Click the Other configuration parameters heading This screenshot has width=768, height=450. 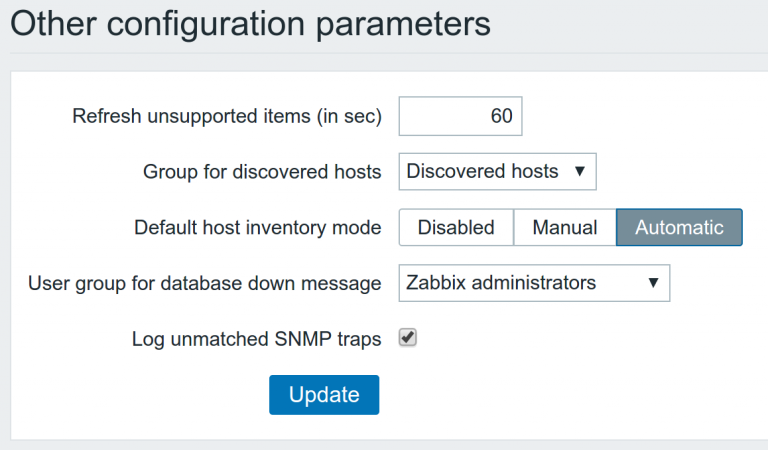click(x=250, y=24)
